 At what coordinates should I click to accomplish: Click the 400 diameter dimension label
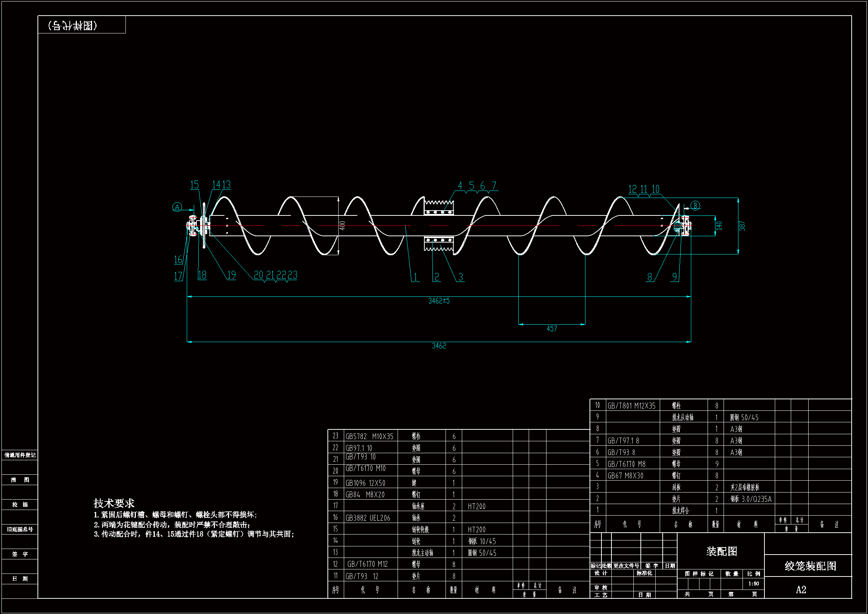pyautogui.click(x=342, y=225)
